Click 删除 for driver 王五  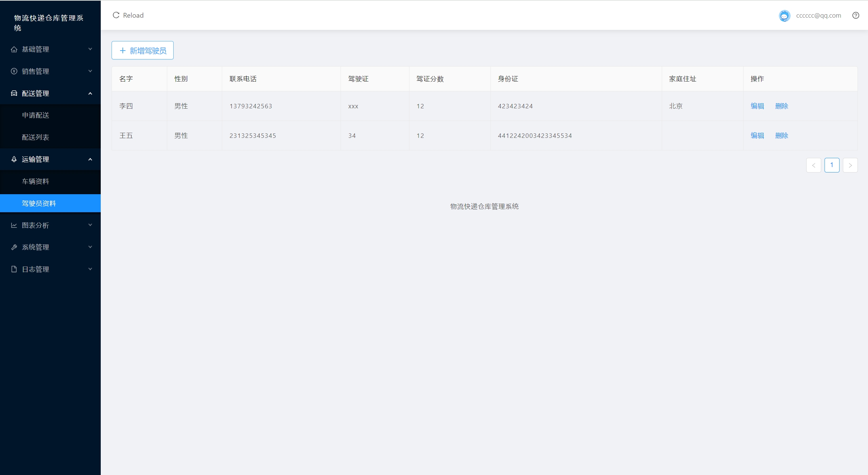pyautogui.click(x=782, y=135)
